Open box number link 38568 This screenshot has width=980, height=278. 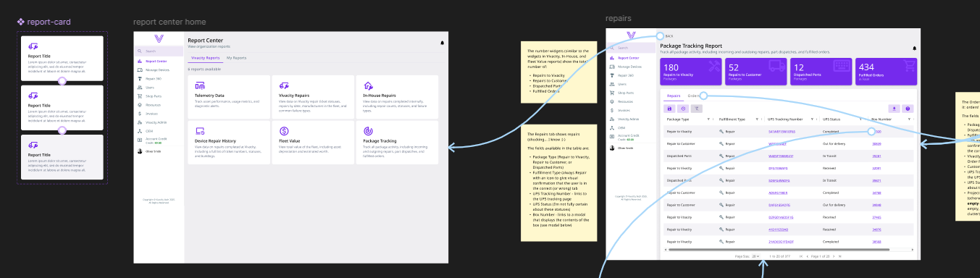point(876,241)
